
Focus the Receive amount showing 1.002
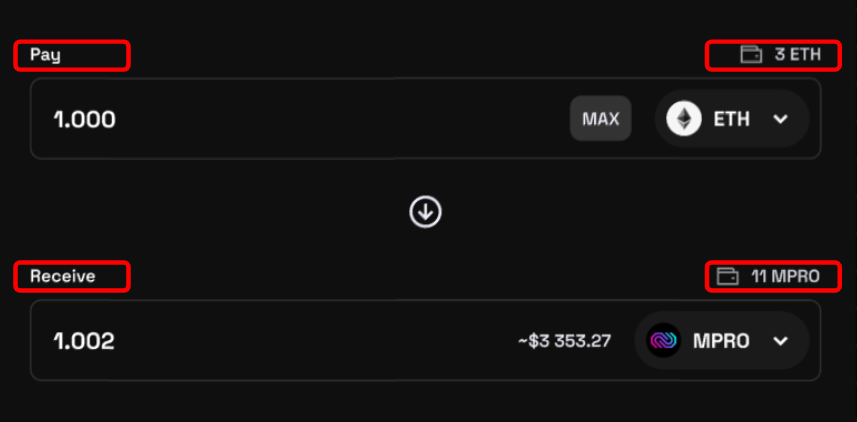coord(85,341)
